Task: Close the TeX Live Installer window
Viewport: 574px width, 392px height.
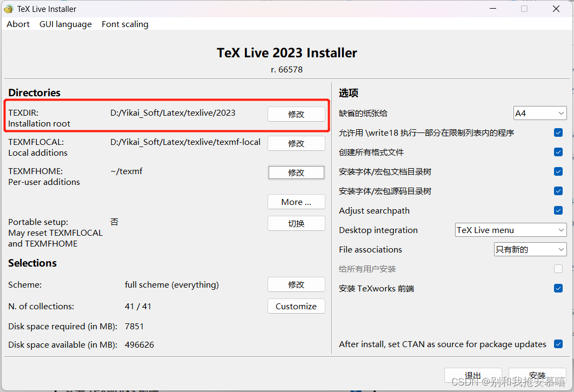Action: point(556,9)
